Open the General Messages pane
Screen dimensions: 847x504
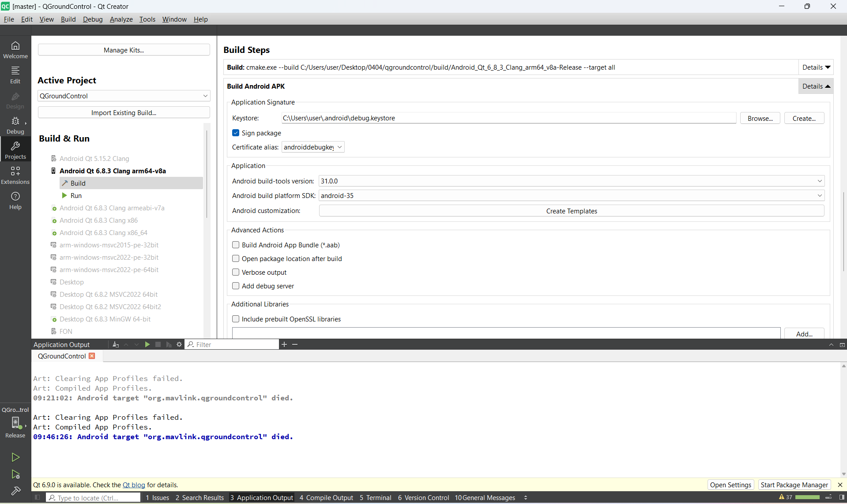pyautogui.click(x=485, y=497)
